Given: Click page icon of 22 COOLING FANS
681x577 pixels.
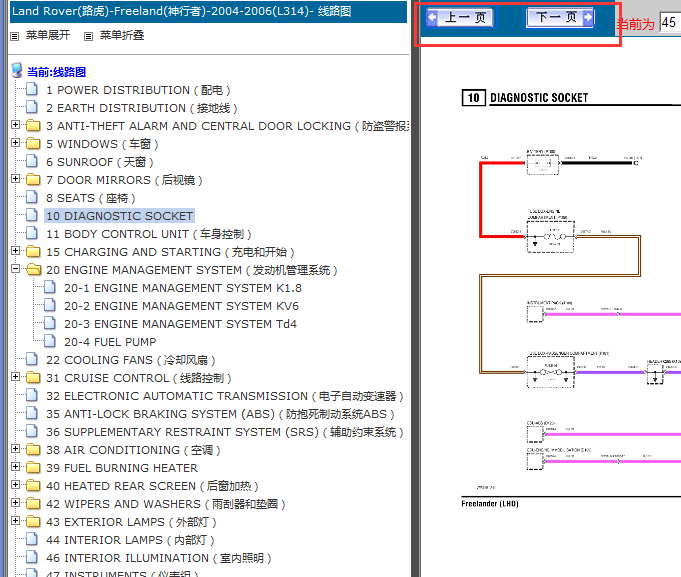Looking at the screenshot, I should [x=32, y=359].
